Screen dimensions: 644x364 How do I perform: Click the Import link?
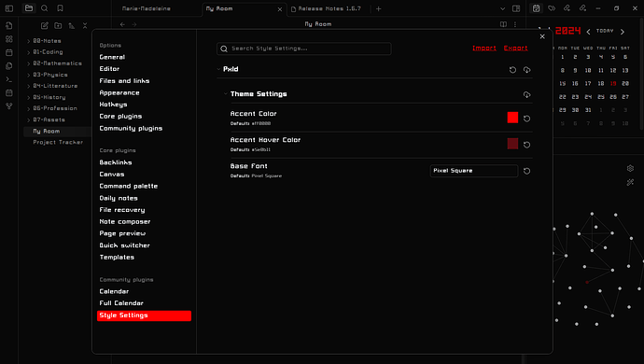click(484, 49)
